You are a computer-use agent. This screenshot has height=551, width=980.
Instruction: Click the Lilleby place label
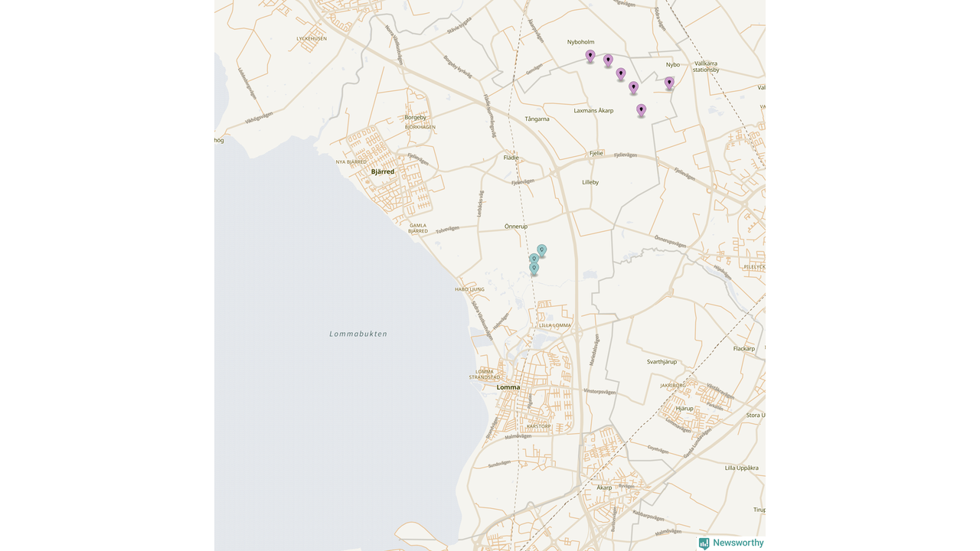590,182
